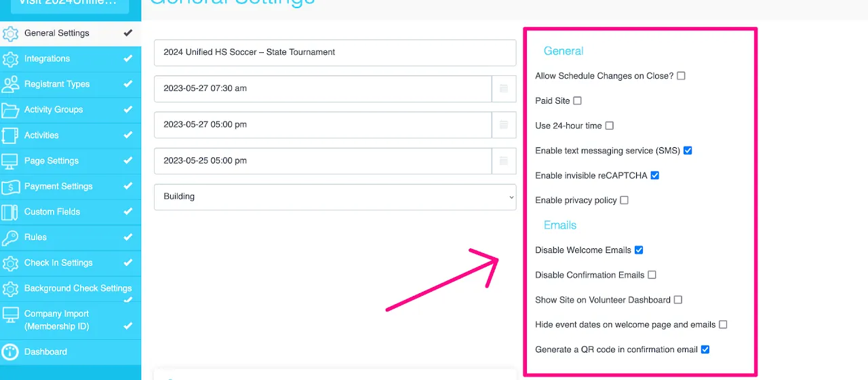Click the Emails section heading
868x380 pixels.
pos(560,225)
